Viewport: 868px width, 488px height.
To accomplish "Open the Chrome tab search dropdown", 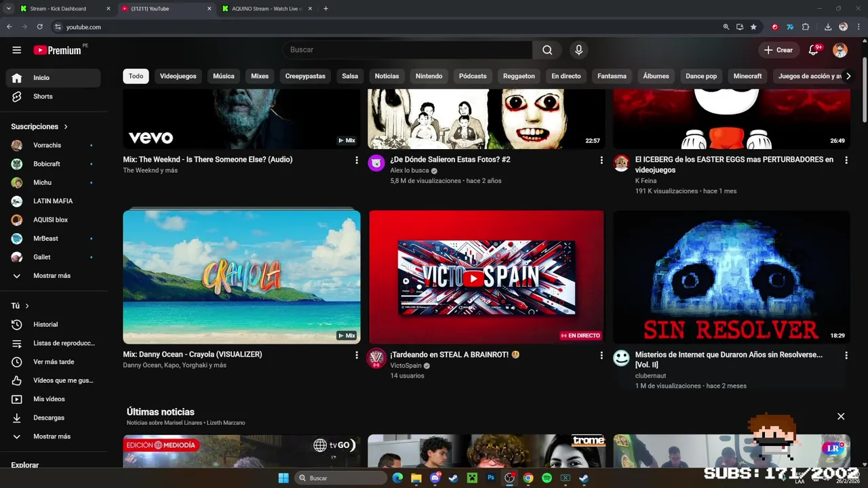I will [9, 9].
